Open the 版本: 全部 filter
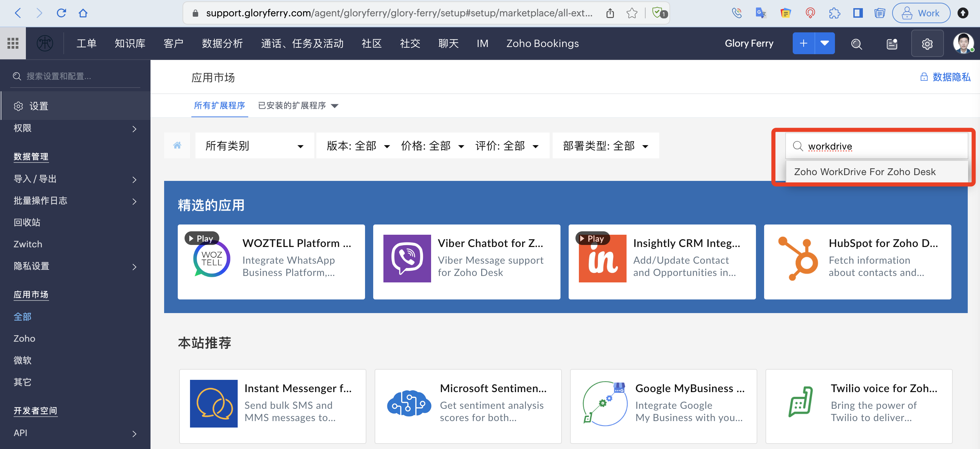Screen dimensions: 980x449 (x=358, y=146)
